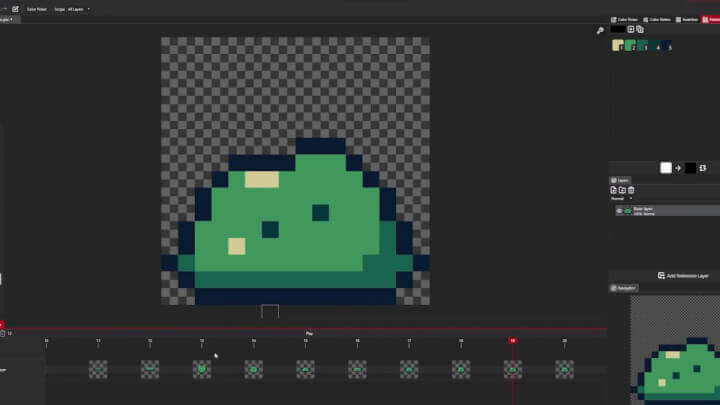Select the teal palette swatch number 3
720x405 pixels.
[x=642, y=45]
